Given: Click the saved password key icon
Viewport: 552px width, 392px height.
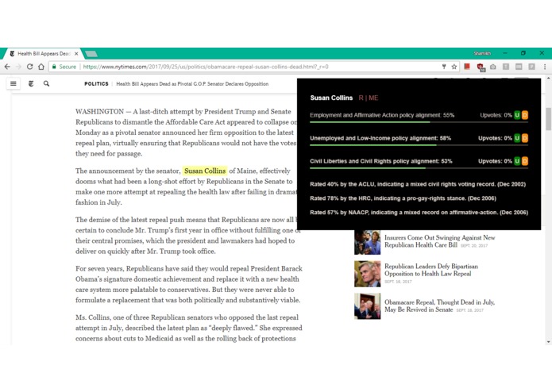Looking at the screenshot, I should tap(443, 67).
